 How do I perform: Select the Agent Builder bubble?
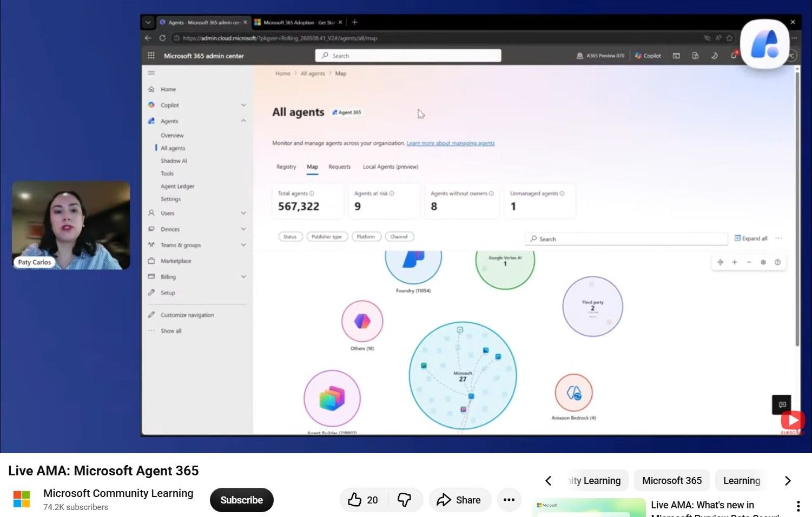[x=332, y=399]
